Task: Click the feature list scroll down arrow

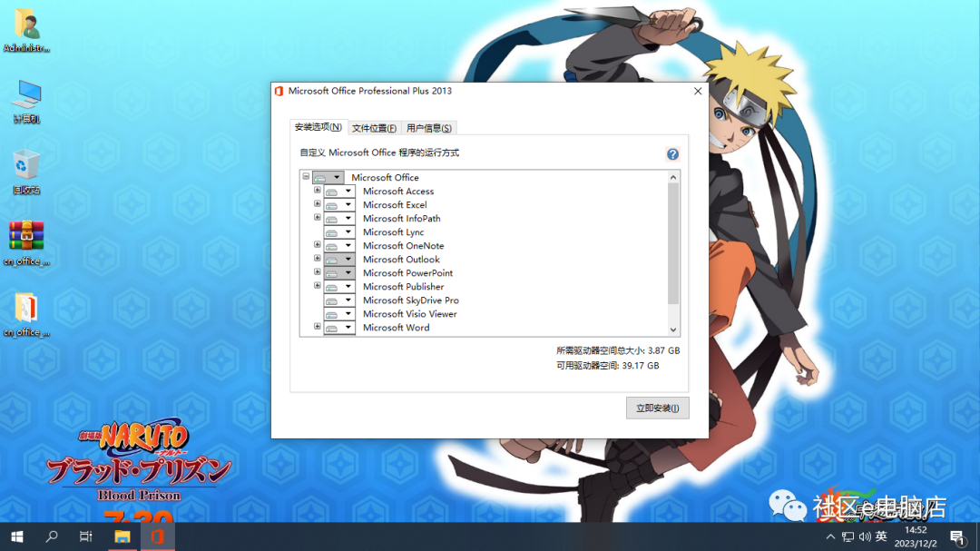Action: (x=673, y=330)
